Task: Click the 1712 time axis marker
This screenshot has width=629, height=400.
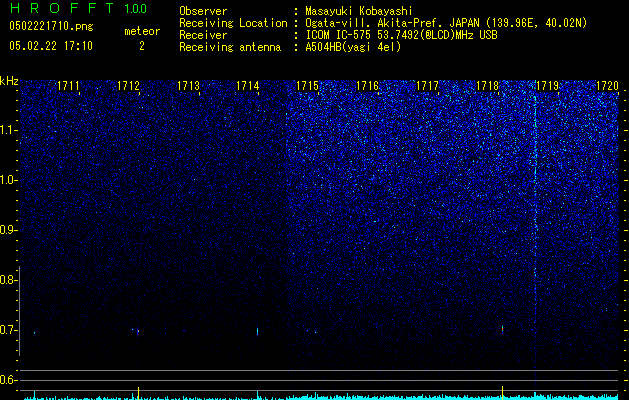Action: point(128,86)
